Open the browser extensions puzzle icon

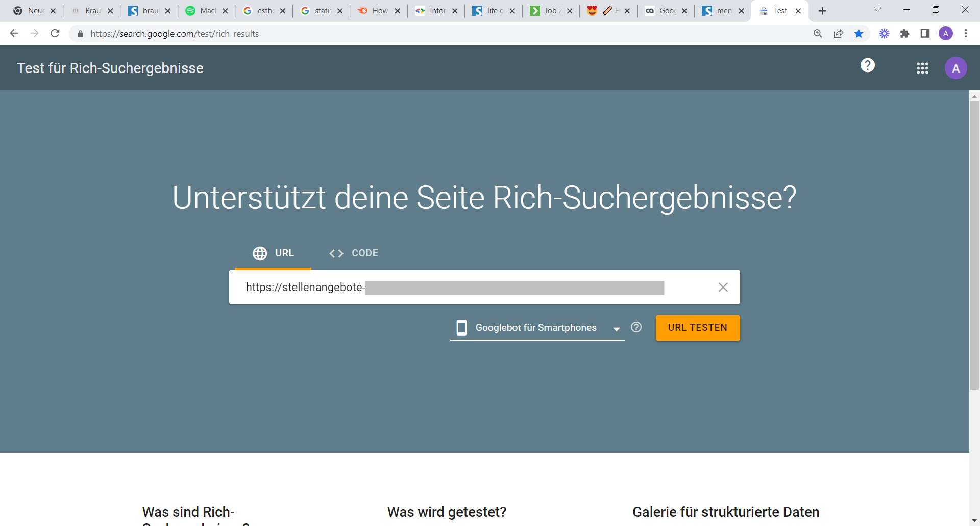pos(904,34)
